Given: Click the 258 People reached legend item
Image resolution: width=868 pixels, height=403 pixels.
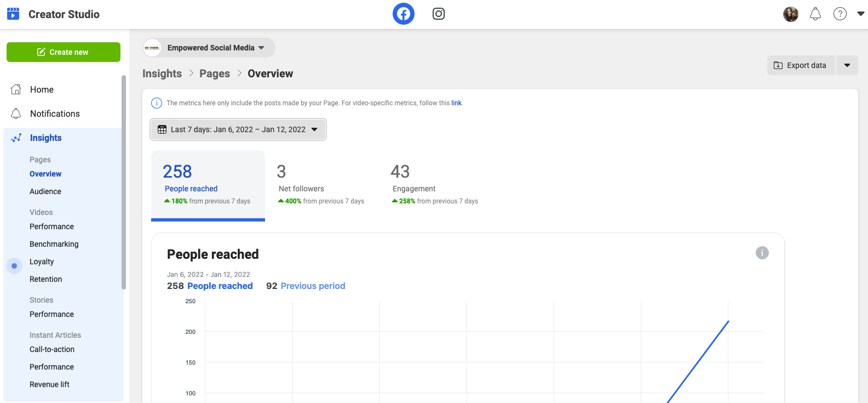Looking at the screenshot, I should [x=210, y=286].
